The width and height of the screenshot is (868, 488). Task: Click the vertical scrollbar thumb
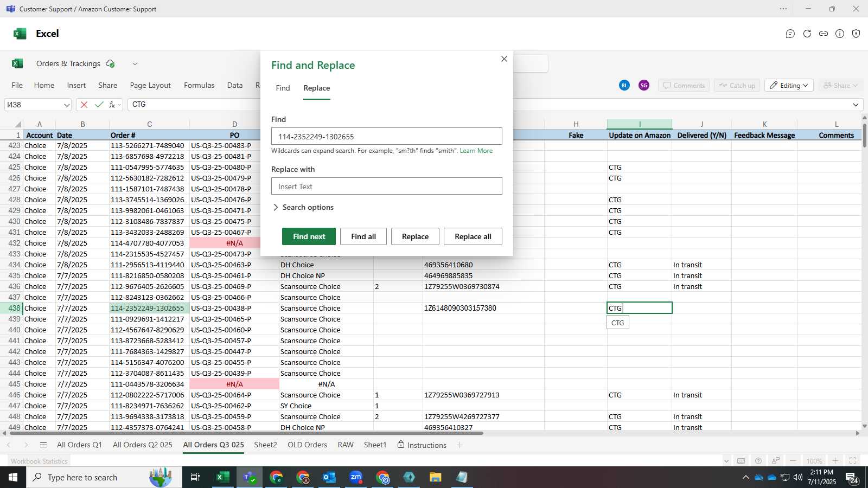864,137
